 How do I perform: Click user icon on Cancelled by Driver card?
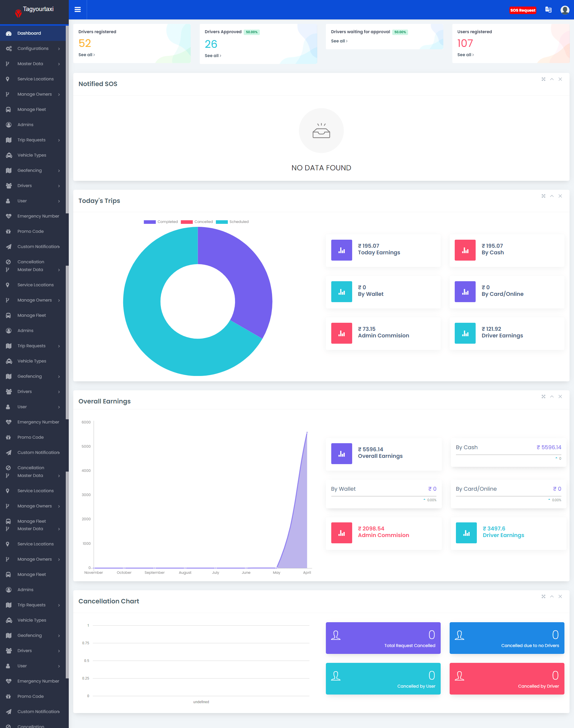click(x=459, y=676)
